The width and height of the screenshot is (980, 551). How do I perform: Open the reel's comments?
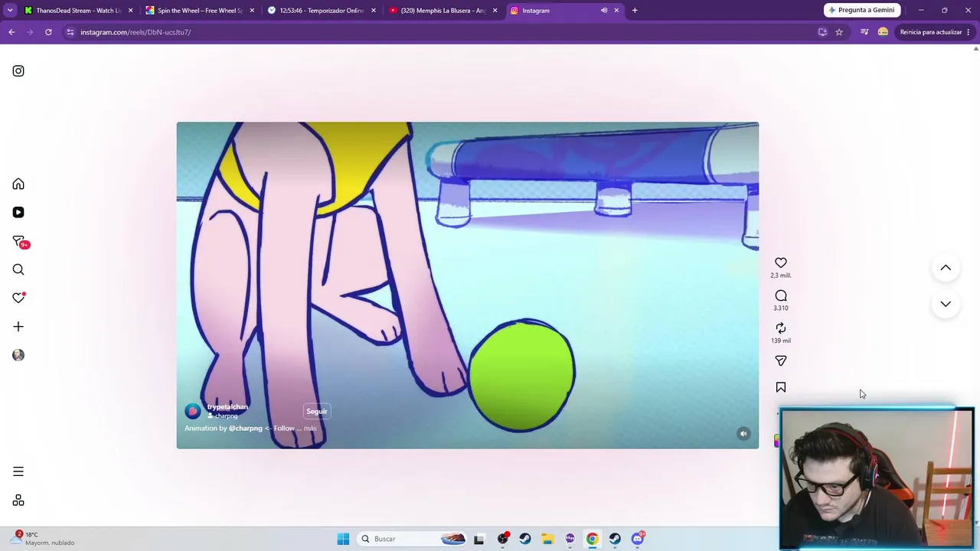pos(781,296)
